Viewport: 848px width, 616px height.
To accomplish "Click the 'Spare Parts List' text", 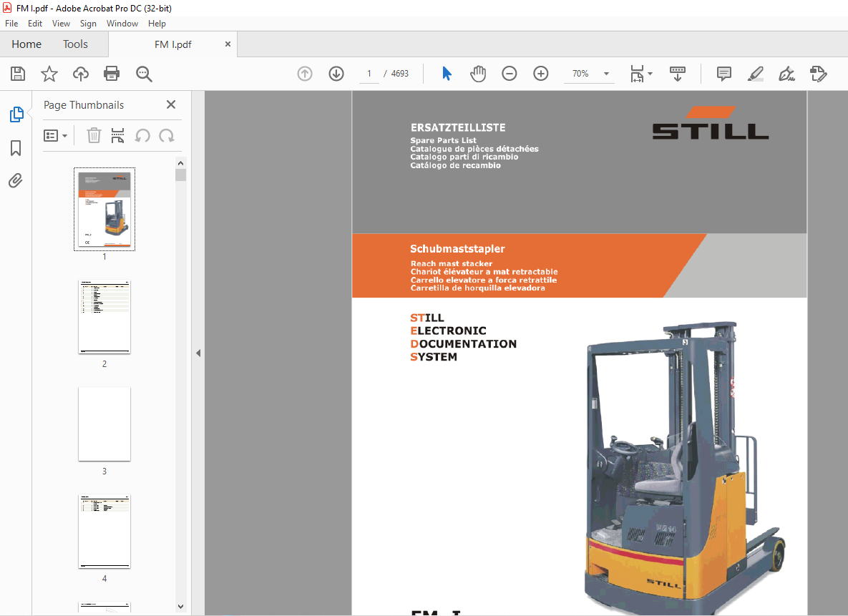I will pos(443,141).
